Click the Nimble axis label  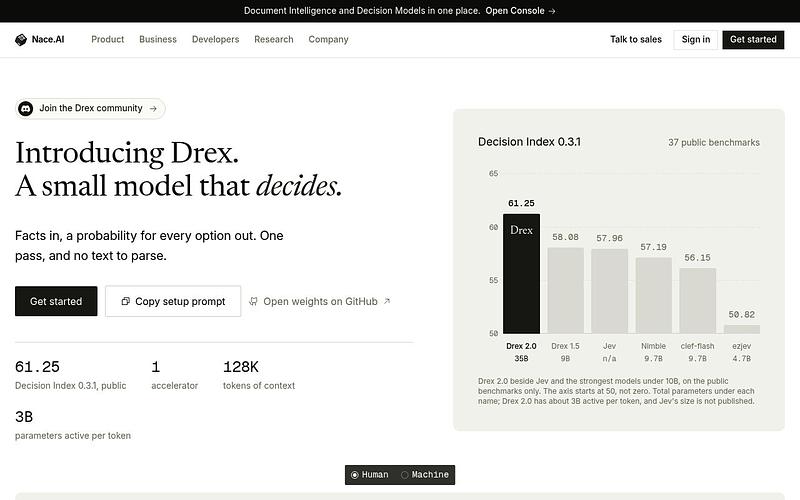pyautogui.click(x=654, y=346)
